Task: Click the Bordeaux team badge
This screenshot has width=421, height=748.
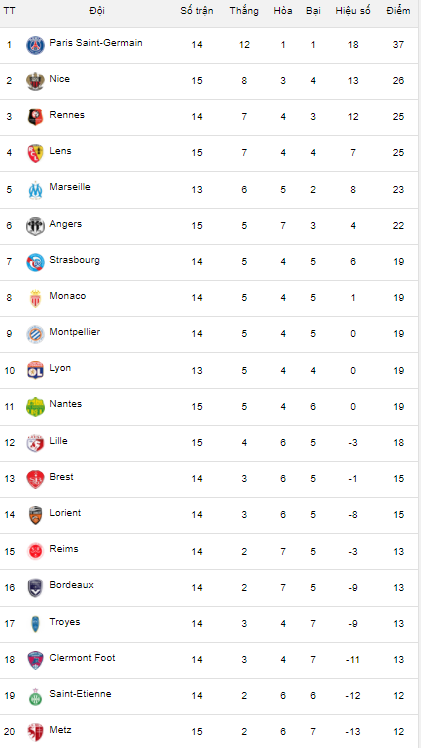Action: click(35, 587)
